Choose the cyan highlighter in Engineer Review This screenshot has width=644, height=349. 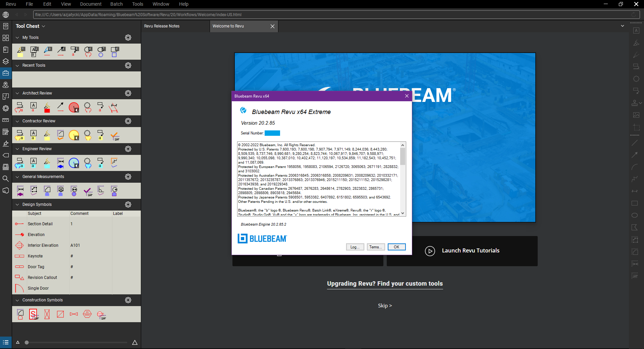(47, 163)
